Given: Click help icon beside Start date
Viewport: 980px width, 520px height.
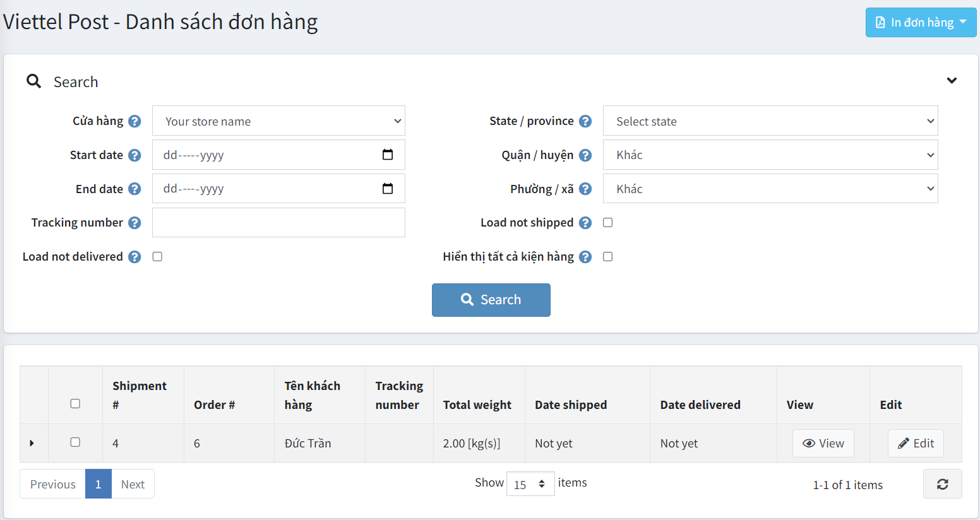Looking at the screenshot, I should coord(134,155).
